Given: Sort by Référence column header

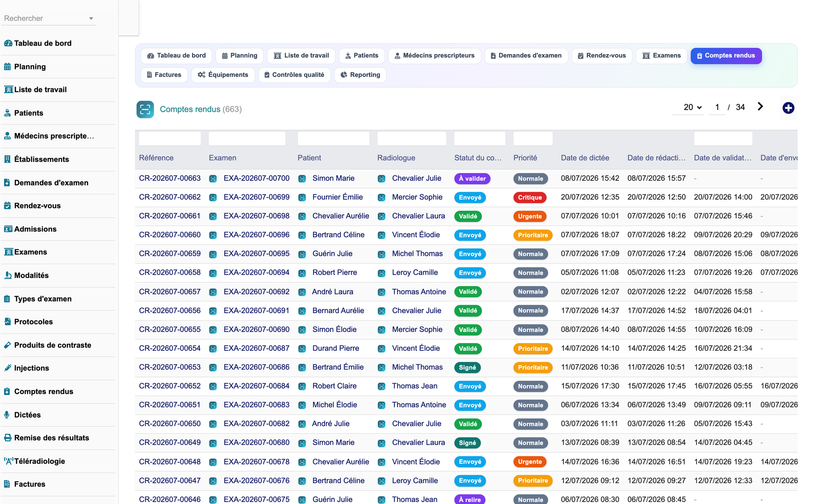Looking at the screenshot, I should click(x=156, y=158).
